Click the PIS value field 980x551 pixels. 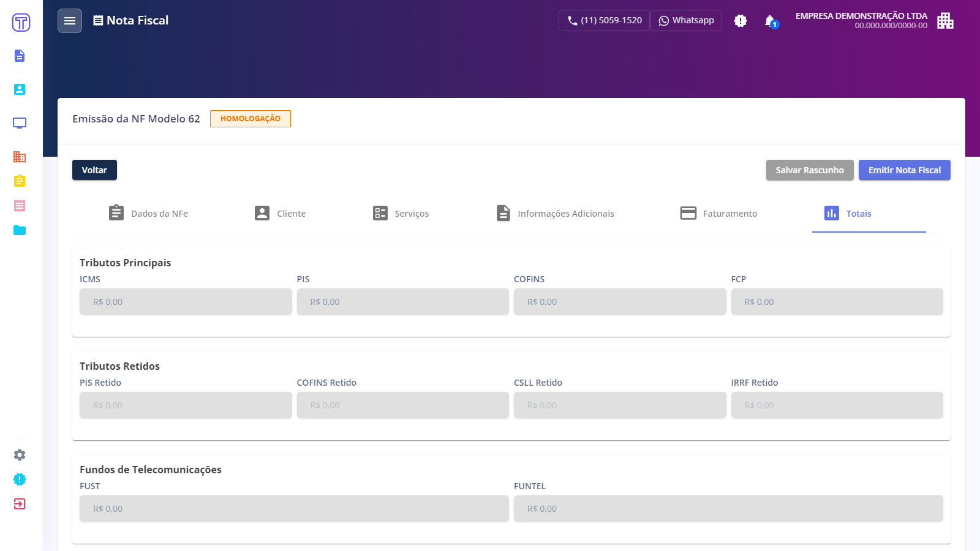coord(403,302)
